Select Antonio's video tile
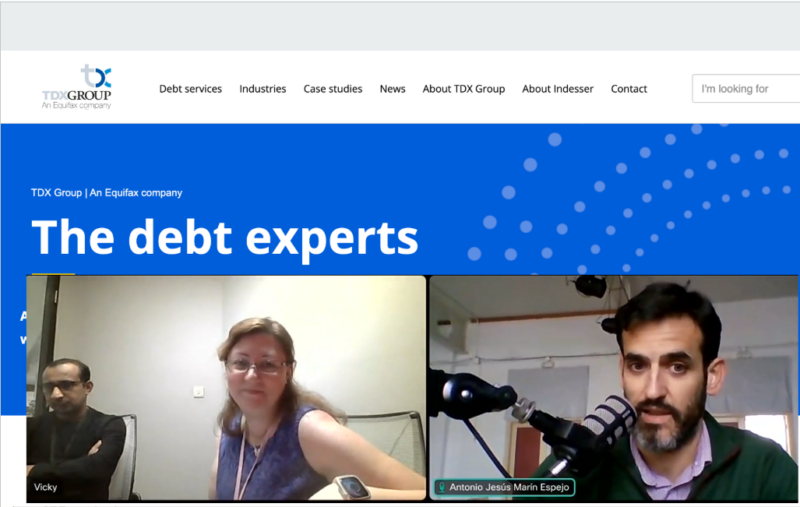This screenshot has height=507, width=800. (x=614, y=388)
